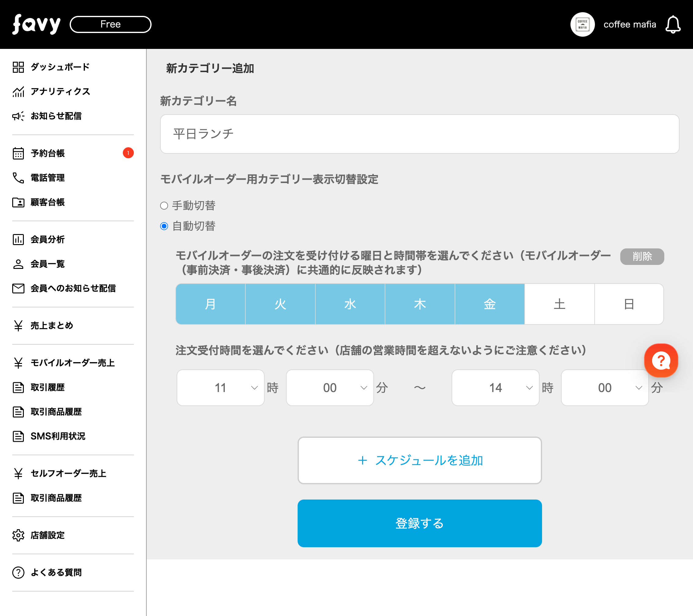Open start minute dropdown showing 00
The width and height of the screenshot is (693, 616).
[330, 387]
